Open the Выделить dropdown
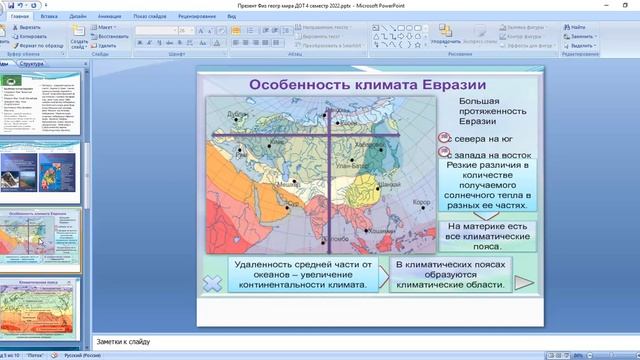The image size is (640, 360). point(580,46)
